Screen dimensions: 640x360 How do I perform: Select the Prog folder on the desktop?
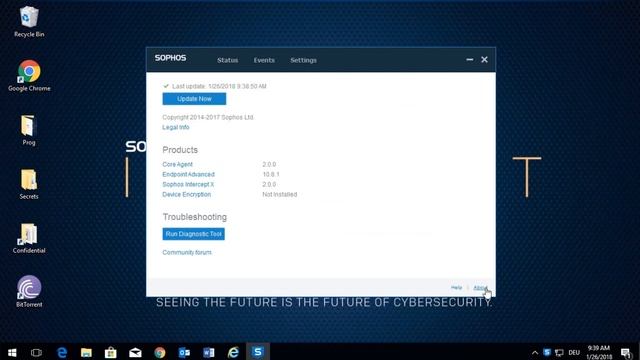(x=29, y=130)
